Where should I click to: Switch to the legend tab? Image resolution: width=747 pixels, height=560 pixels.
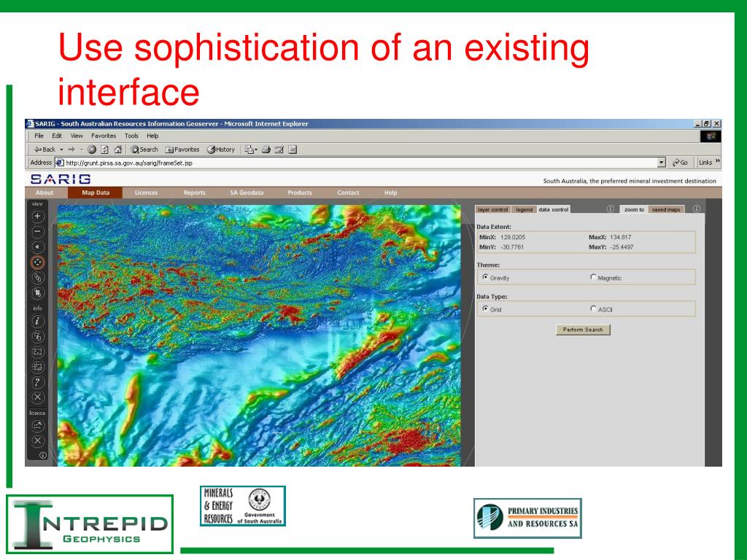click(524, 209)
